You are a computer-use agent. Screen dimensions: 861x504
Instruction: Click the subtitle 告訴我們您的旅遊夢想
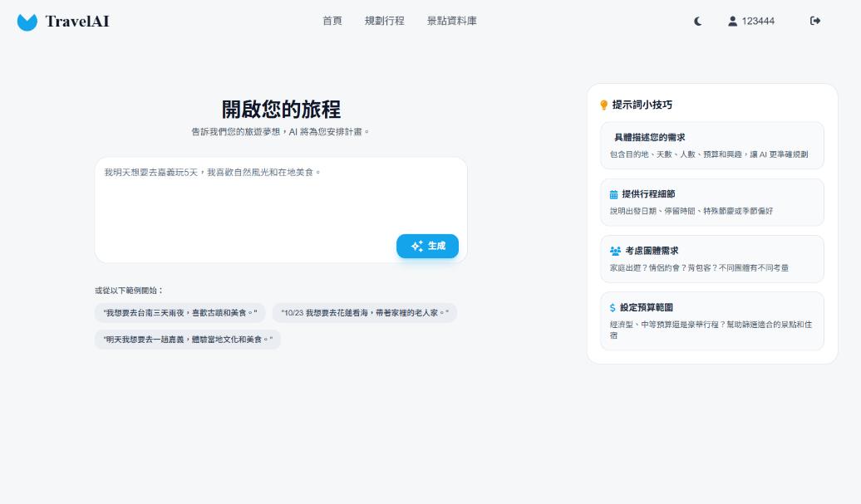click(281, 132)
